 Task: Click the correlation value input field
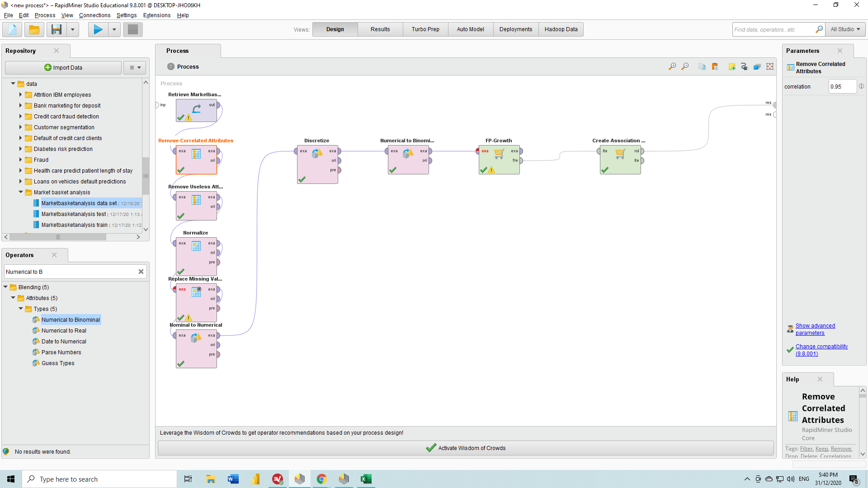pyautogui.click(x=842, y=87)
